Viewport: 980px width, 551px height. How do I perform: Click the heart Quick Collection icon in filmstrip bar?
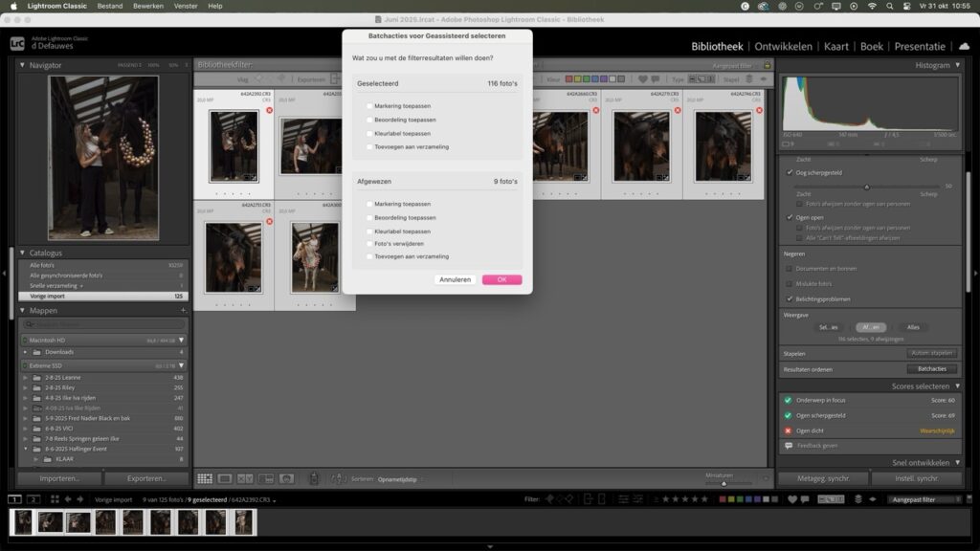792,498
